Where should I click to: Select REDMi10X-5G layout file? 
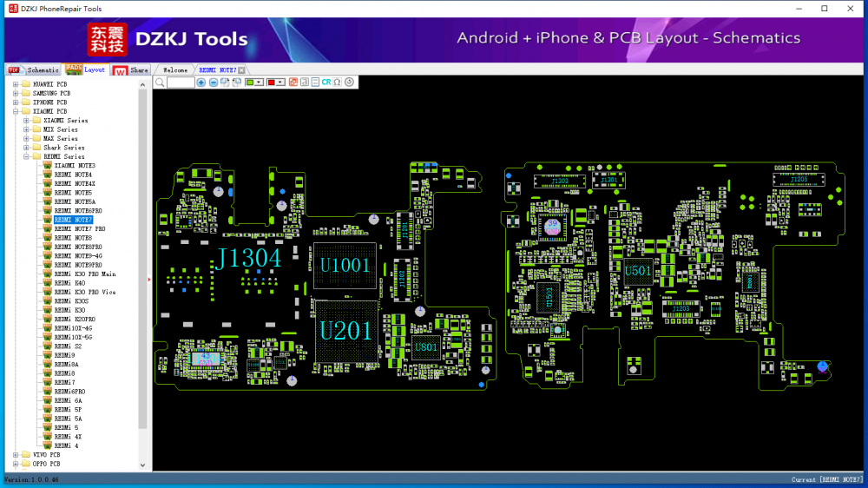click(x=73, y=337)
